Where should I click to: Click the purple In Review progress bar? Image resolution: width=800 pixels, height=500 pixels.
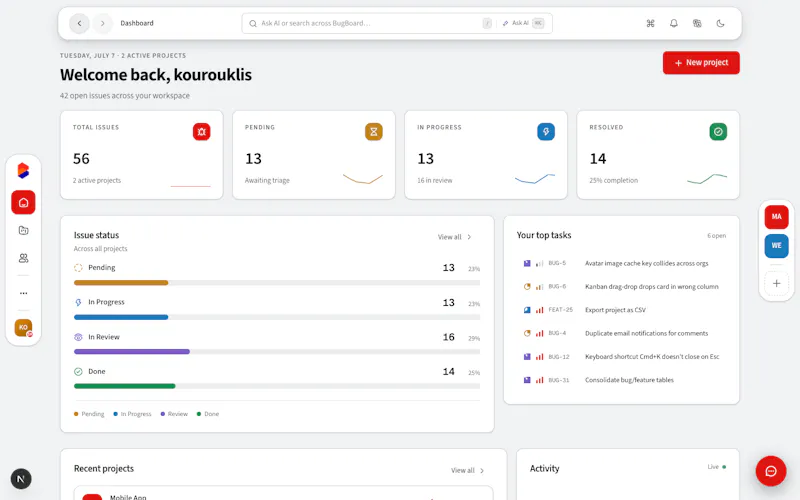point(132,352)
